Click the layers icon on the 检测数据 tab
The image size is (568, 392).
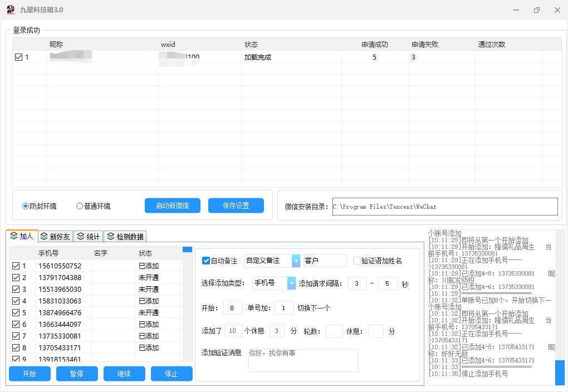tap(111, 237)
